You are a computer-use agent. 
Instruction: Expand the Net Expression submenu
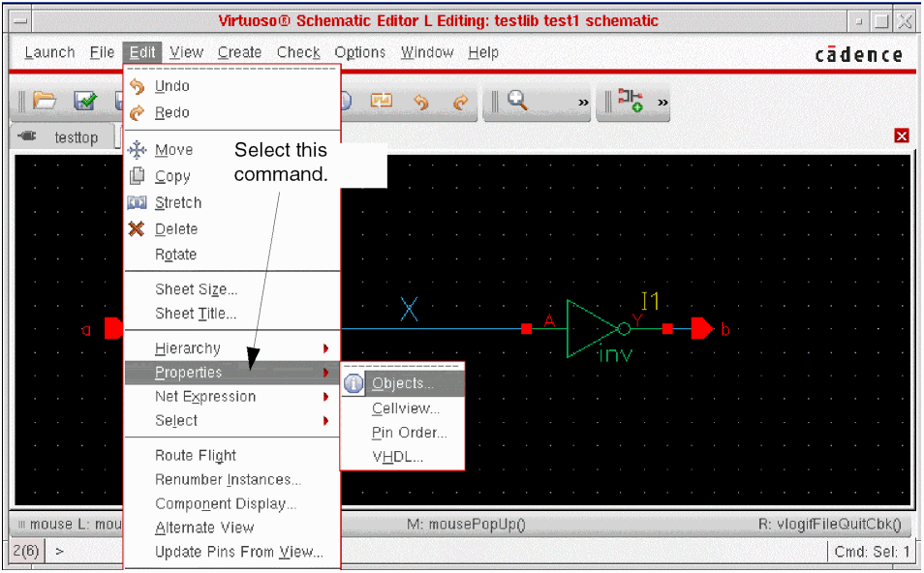pyautogui.click(x=232, y=397)
